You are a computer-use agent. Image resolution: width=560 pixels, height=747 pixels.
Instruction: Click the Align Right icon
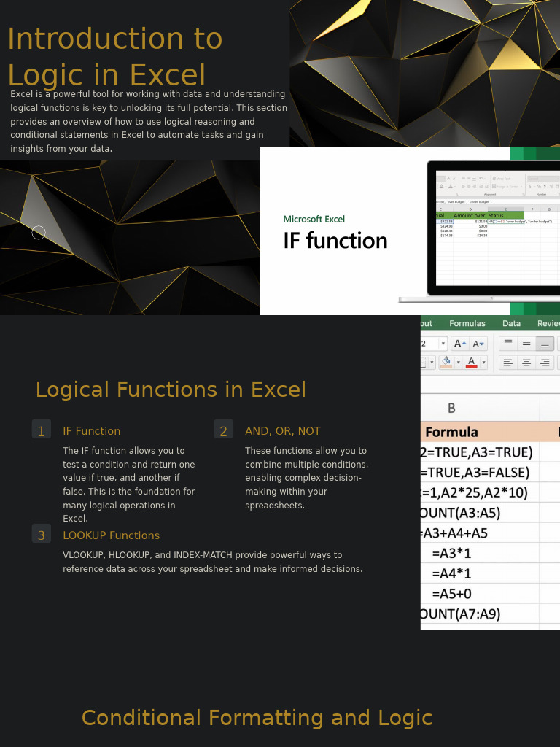point(545,363)
